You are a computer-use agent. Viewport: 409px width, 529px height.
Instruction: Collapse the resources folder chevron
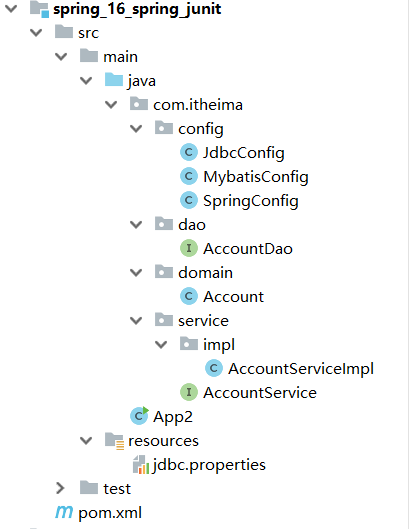(x=86, y=440)
